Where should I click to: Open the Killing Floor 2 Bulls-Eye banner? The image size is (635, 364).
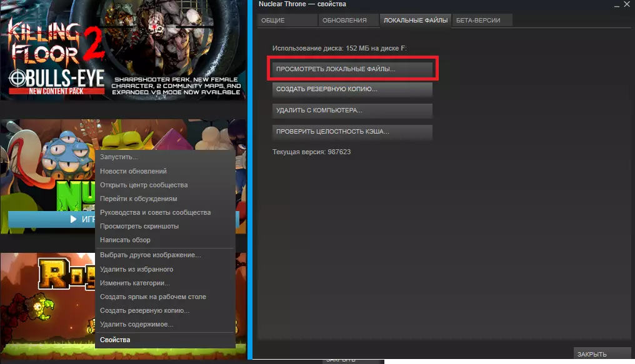[123, 50]
